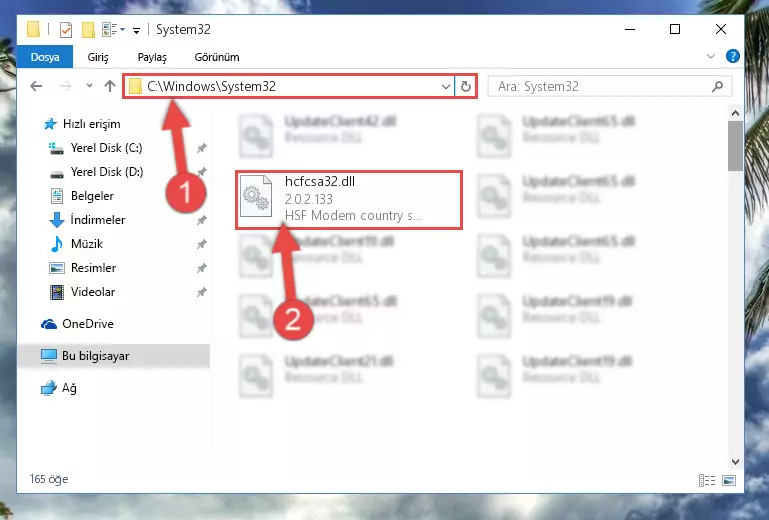The height and width of the screenshot is (520, 769).
Task: Click the hcfcsa32.dll file name
Action: click(320, 182)
